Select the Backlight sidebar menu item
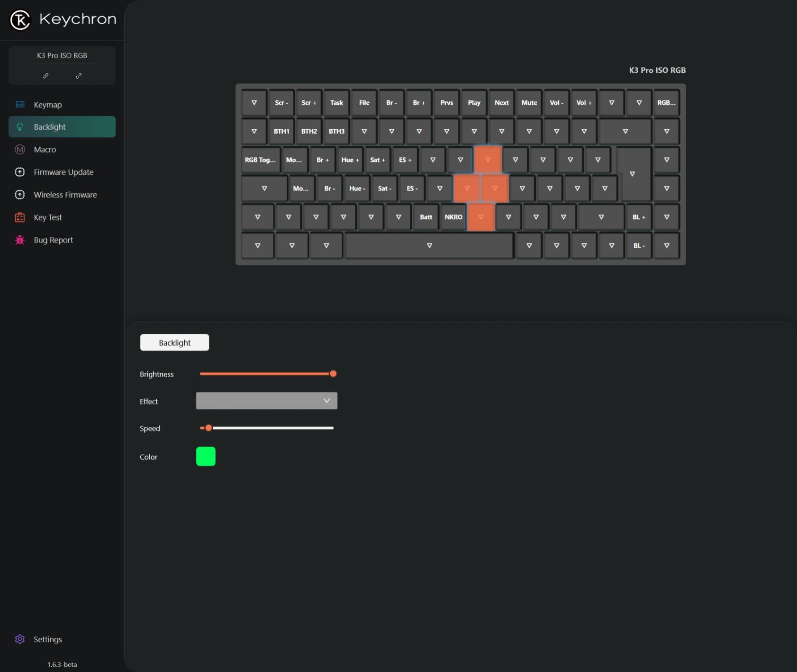Screen dimensions: 797x672 tap(62, 127)
